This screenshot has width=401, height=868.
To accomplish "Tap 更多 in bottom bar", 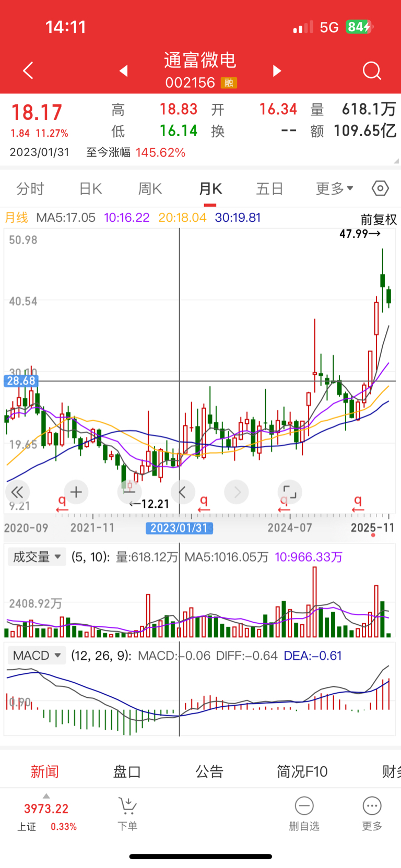I will point(372,826).
